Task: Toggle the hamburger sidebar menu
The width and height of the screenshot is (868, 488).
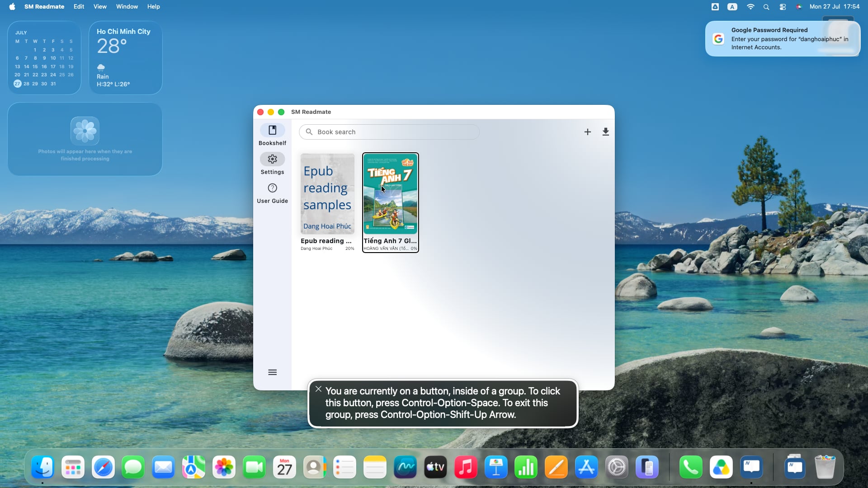Action: (272, 372)
